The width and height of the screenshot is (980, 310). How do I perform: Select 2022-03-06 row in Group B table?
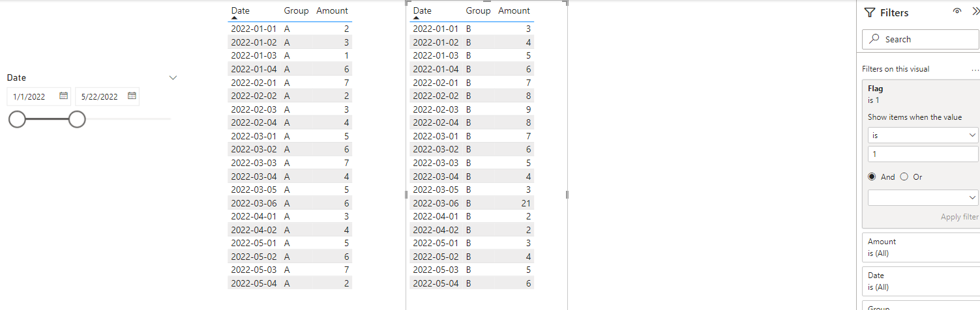tap(471, 203)
